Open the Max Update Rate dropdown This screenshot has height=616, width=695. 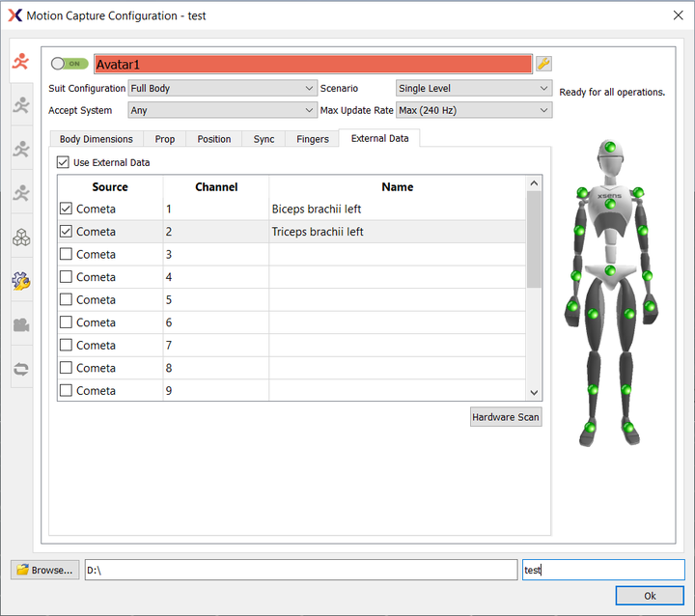click(474, 110)
